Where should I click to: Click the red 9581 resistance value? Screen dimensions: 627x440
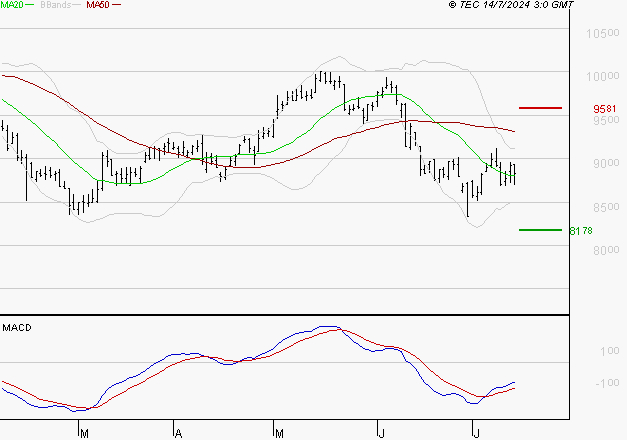click(x=605, y=109)
